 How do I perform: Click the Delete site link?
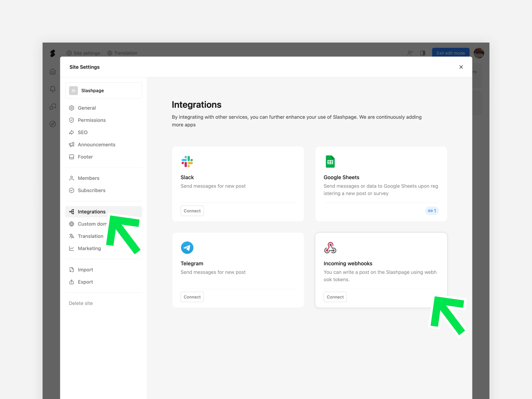tap(81, 303)
